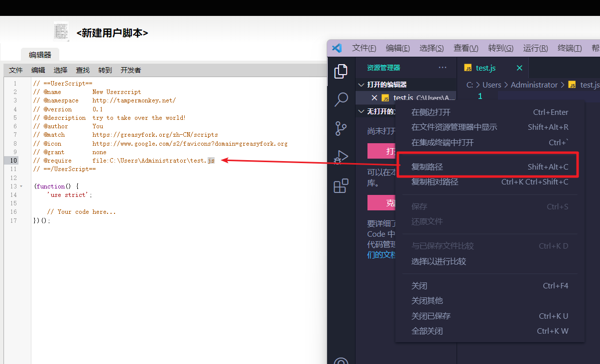Viewport: 600px width, 364px height.
Task: Choose 在文件资源管理器中显示 in context menu
Action: point(454,127)
